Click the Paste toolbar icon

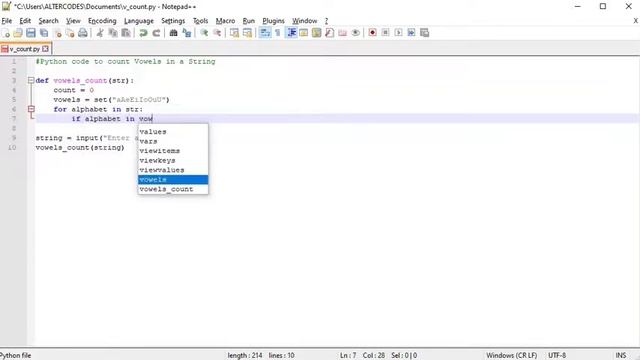(126, 33)
